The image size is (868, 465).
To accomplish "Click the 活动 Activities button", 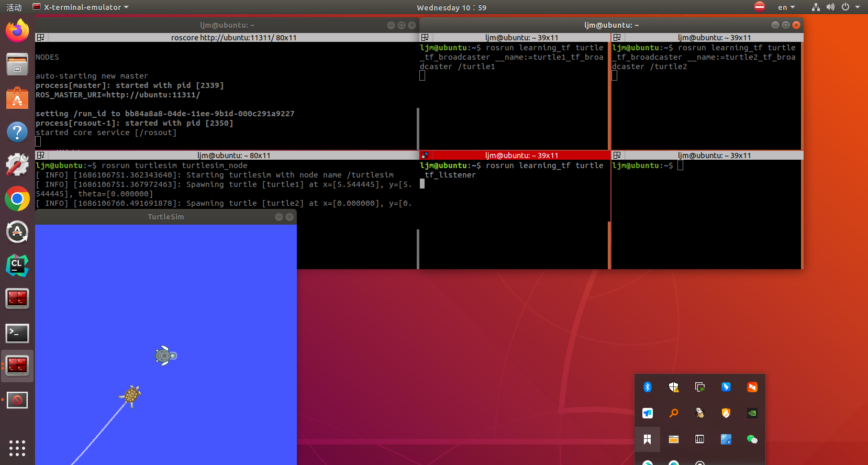I will coord(14,7).
